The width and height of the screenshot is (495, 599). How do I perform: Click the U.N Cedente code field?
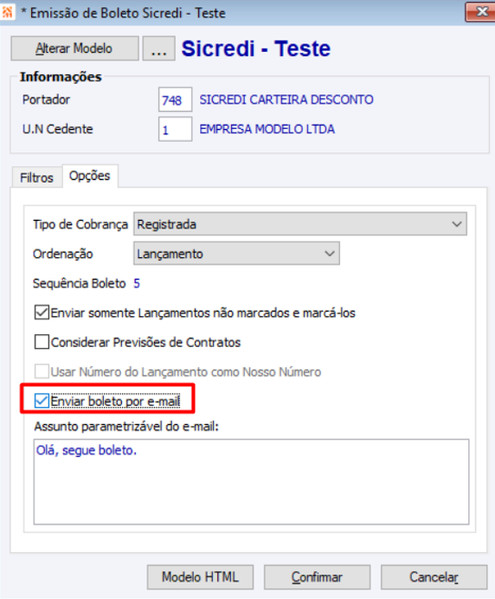coord(175,130)
